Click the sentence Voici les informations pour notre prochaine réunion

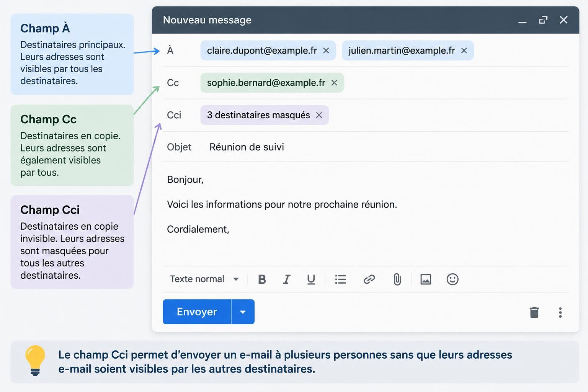coord(282,204)
